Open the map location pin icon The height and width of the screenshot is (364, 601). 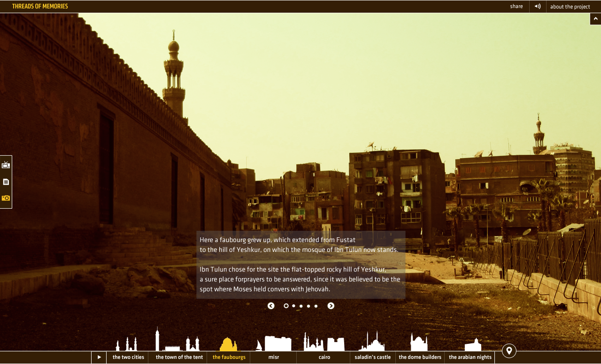click(x=509, y=351)
